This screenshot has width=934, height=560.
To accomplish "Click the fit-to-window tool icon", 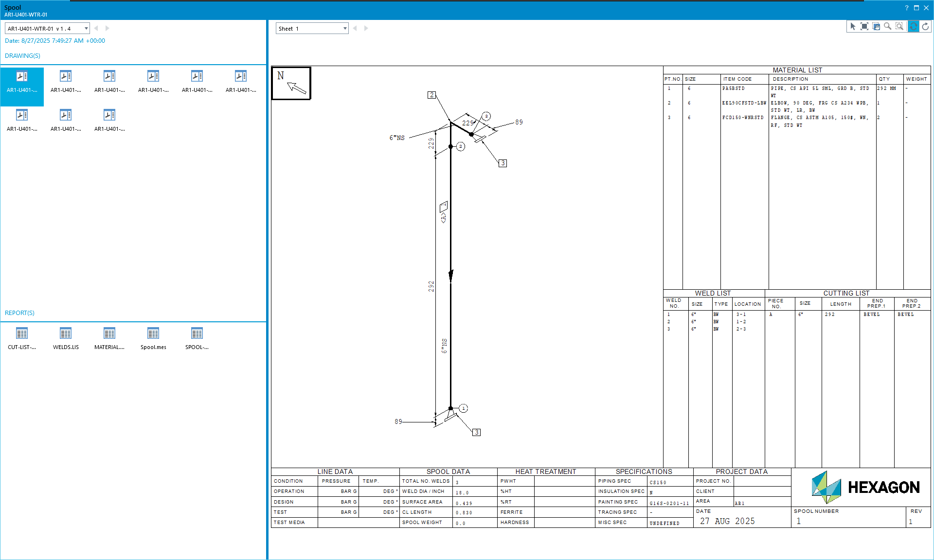I will [x=864, y=27].
